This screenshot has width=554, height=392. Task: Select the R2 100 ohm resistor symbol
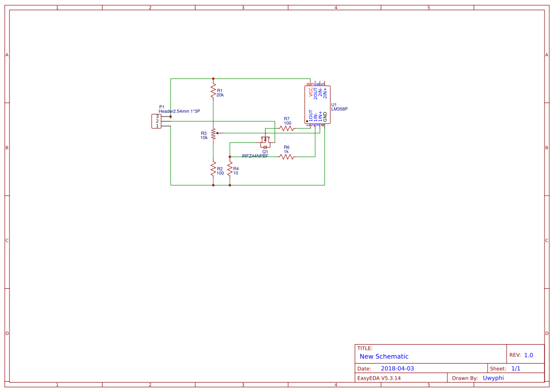pyautogui.click(x=214, y=169)
